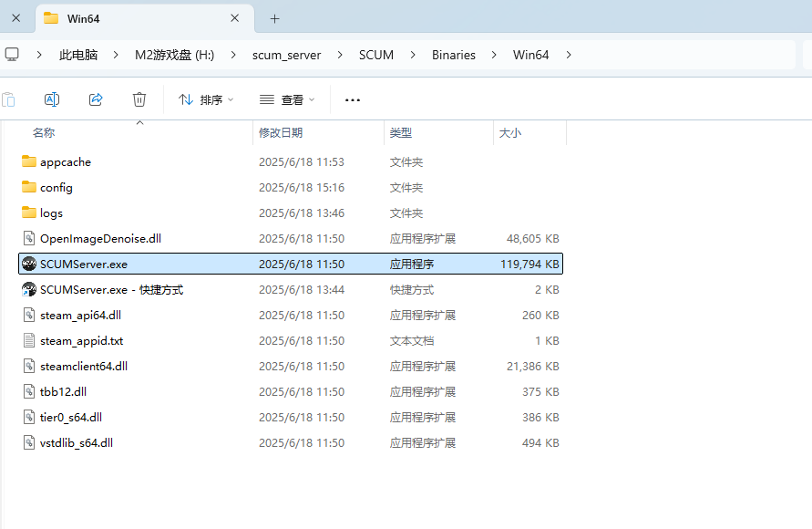The image size is (812, 529).
Task: Click steam_api64.dll file icon
Action: [29, 315]
